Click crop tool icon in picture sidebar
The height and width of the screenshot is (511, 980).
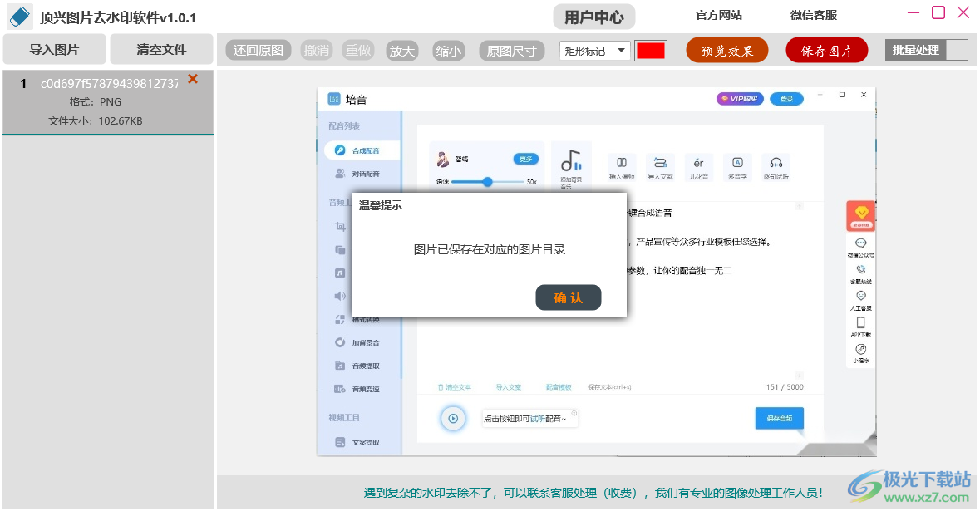click(x=340, y=226)
